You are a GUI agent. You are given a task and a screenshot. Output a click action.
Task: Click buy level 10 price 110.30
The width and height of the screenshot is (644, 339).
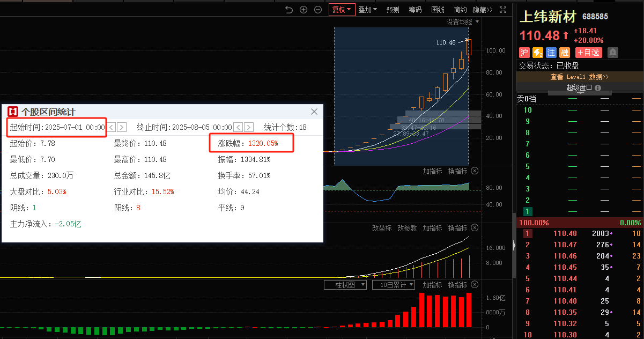coord(565,335)
